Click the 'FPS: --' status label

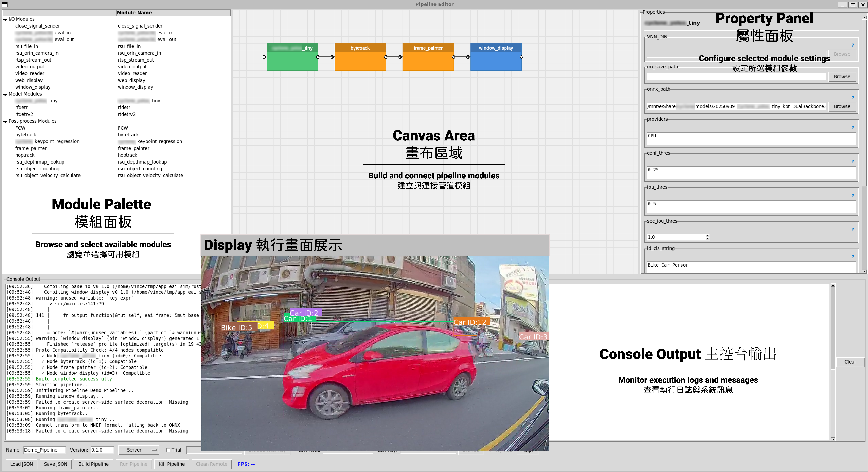coord(246,464)
